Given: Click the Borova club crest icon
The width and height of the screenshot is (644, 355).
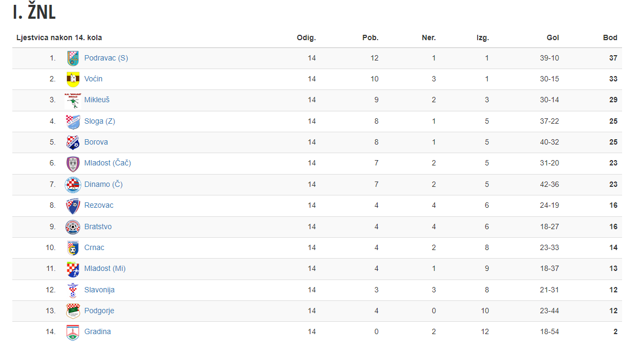Looking at the screenshot, I should pyautogui.click(x=73, y=142).
